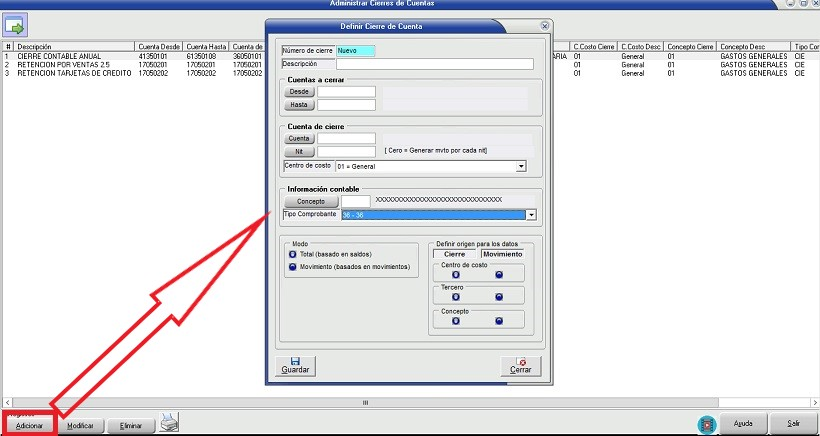Click the Adicionar button
The height and width of the screenshot is (436, 820).
tap(30, 425)
